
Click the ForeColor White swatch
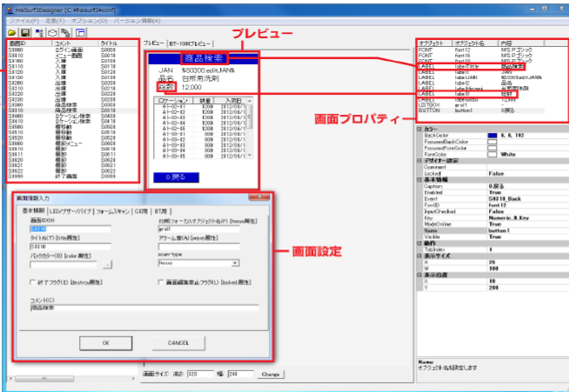coord(492,155)
